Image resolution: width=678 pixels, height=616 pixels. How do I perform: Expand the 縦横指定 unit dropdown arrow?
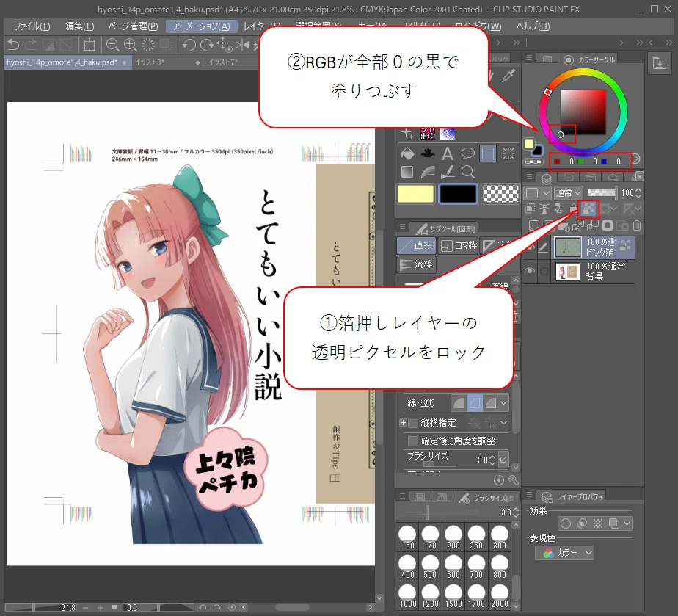click(x=504, y=423)
